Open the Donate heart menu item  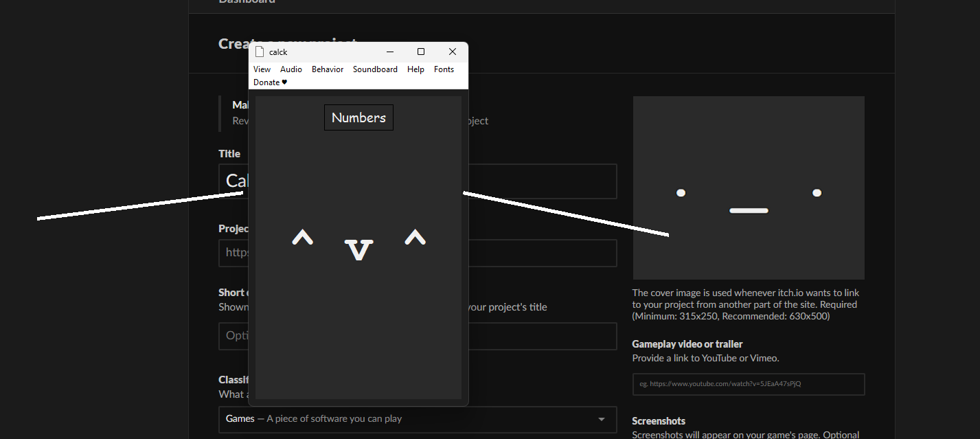point(270,82)
